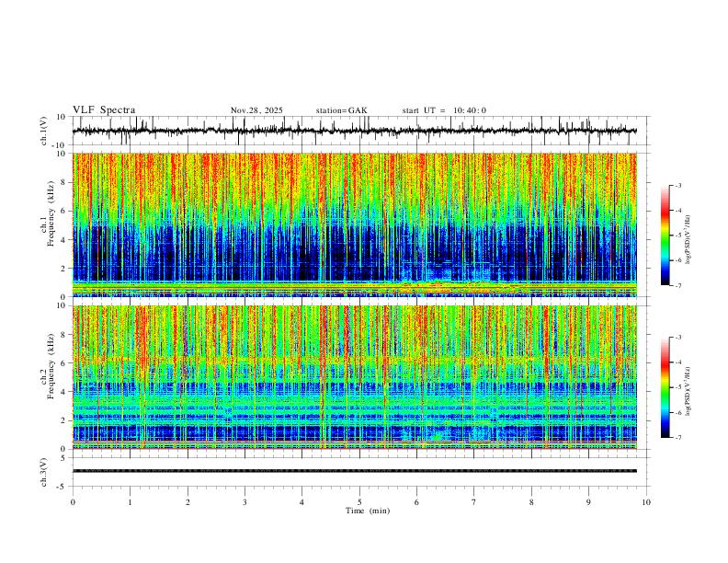Click the "8" kHz tick on ch.1 frequency axis

[x=64, y=182]
